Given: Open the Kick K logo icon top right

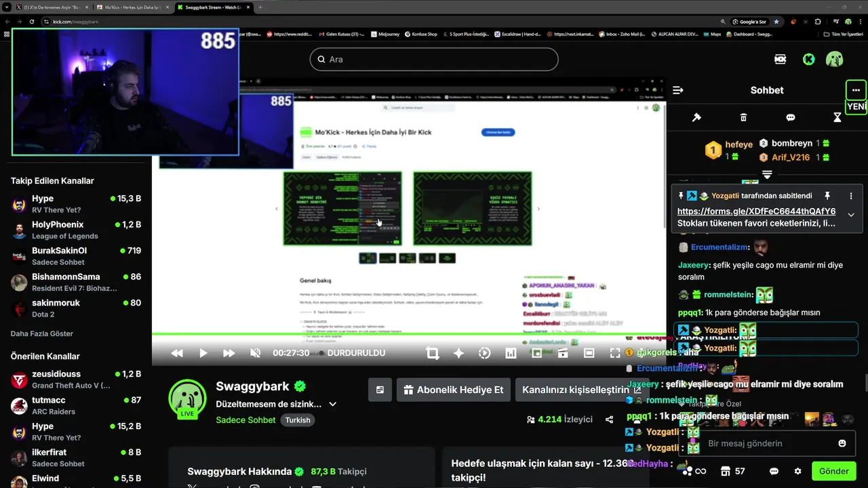Looking at the screenshot, I should pos(808,59).
